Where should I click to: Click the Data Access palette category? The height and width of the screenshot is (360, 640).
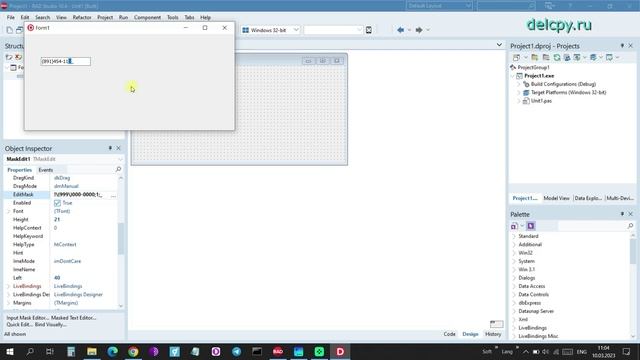point(531,286)
